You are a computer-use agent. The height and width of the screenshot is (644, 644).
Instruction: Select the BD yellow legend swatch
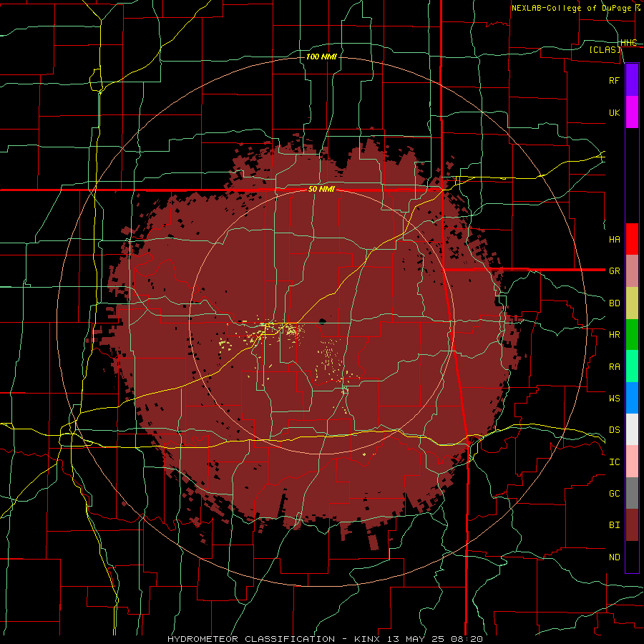pyautogui.click(x=632, y=303)
